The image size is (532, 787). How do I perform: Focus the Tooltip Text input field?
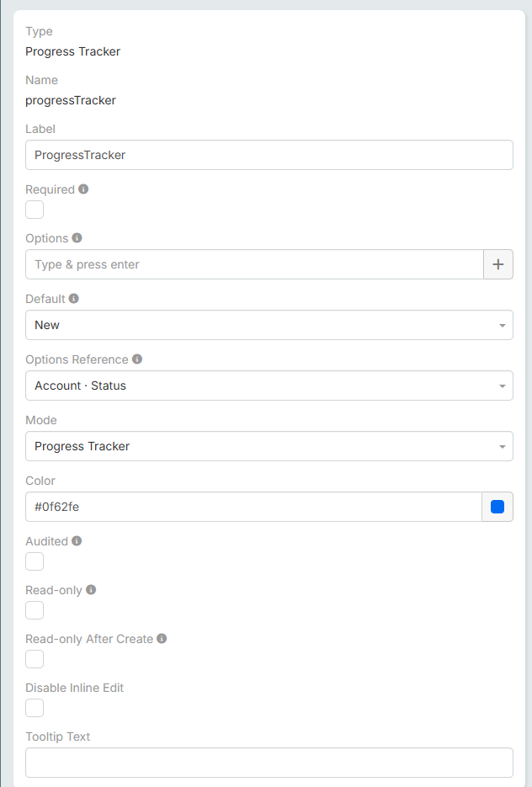269,763
